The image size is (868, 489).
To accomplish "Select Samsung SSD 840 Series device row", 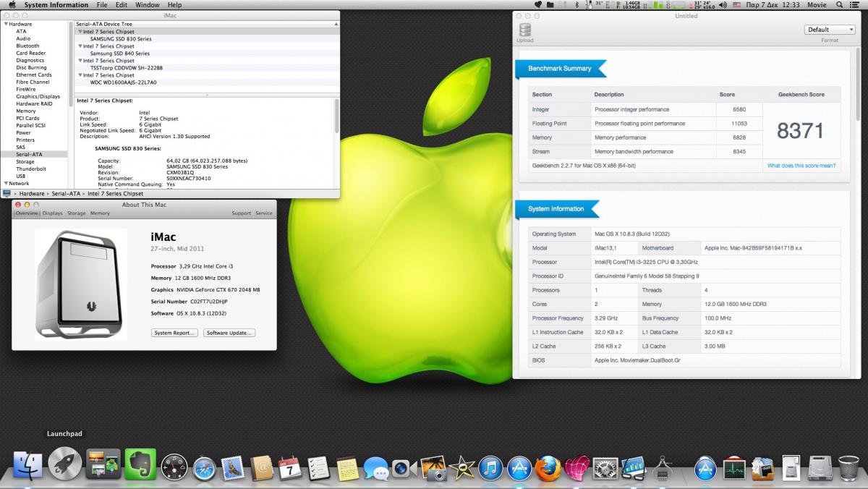I will point(207,54).
